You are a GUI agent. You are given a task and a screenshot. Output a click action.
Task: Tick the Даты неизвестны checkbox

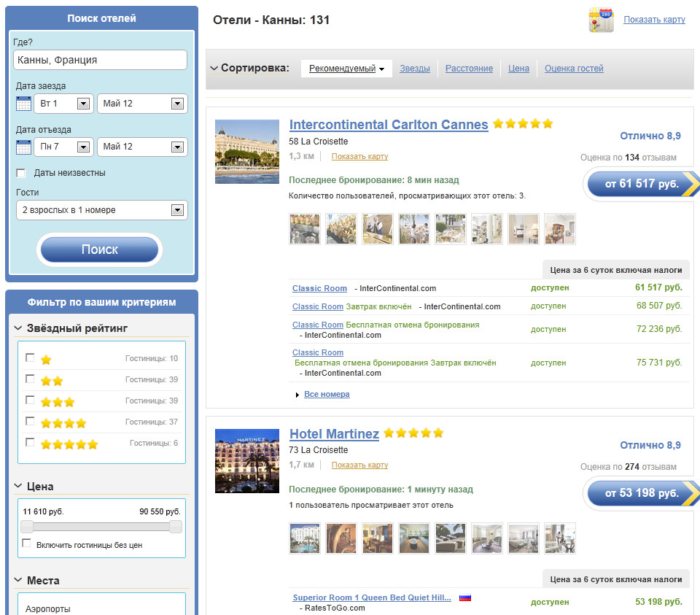click(x=21, y=173)
